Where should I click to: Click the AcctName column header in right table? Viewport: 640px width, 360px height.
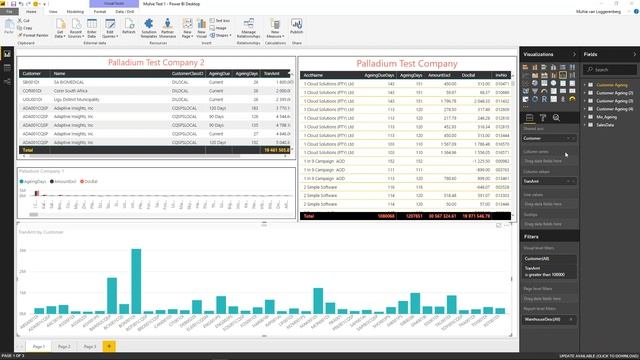tap(313, 75)
